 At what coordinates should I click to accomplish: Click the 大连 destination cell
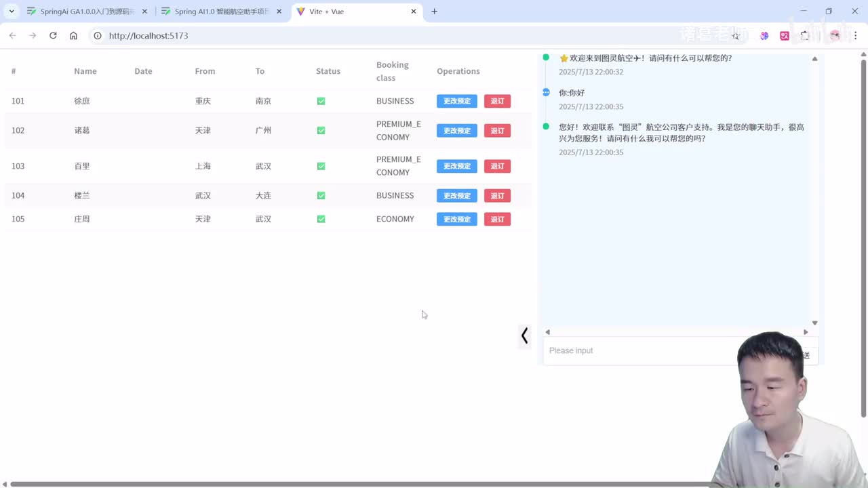pyautogui.click(x=263, y=195)
